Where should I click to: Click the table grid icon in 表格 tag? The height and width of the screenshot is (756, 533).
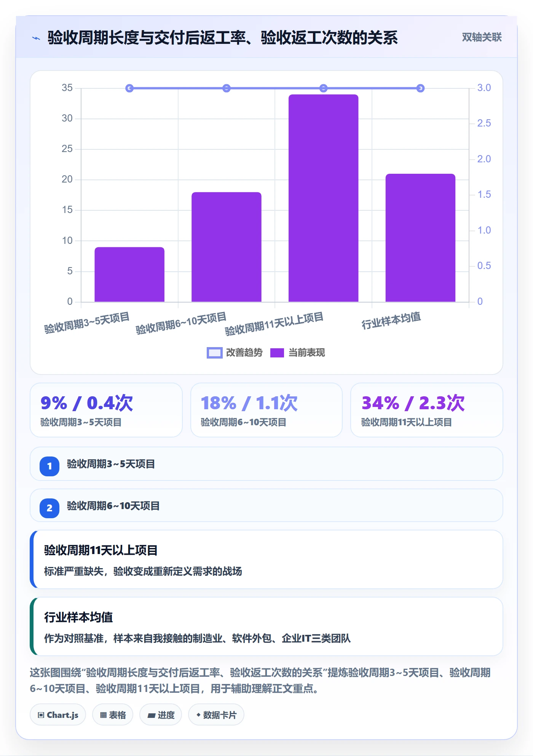pyautogui.click(x=103, y=715)
